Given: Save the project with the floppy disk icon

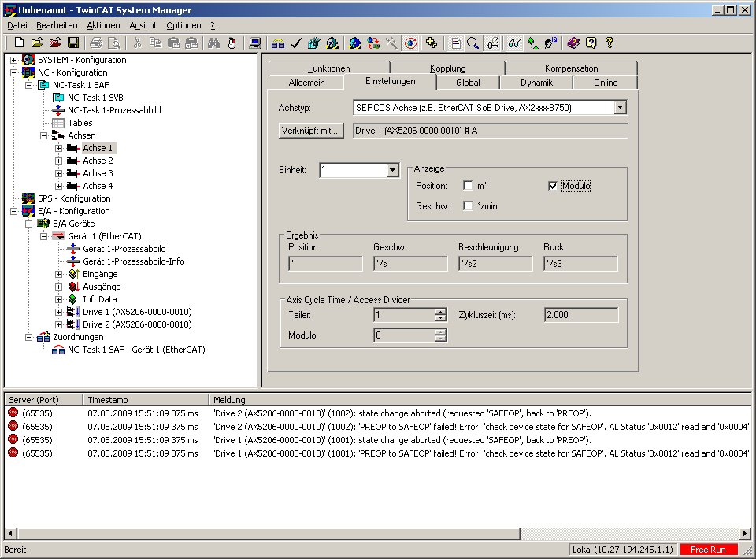Looking at the screenshot, I should point(73,43).
